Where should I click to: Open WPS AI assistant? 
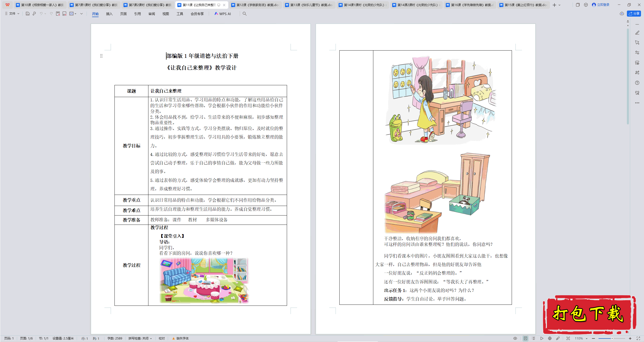(223, 14)
